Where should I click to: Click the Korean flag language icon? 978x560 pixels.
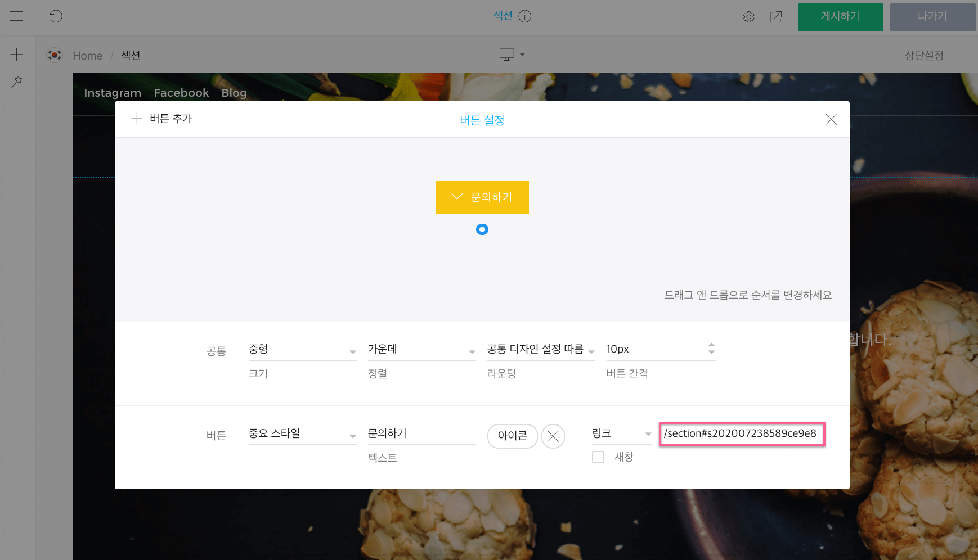click(x=55, y=55)
